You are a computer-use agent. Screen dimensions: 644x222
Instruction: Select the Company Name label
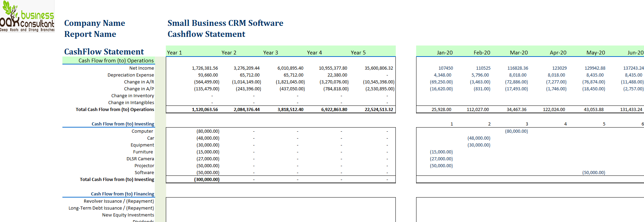(94, 23)
